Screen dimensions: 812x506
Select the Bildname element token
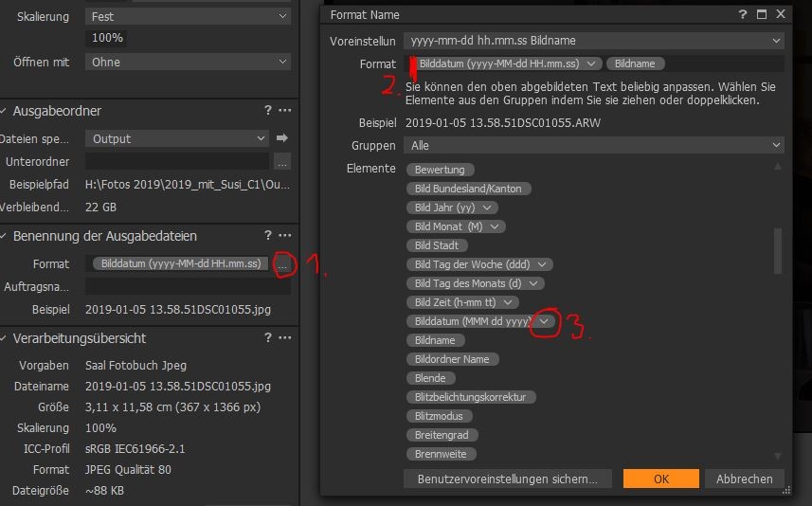tap(435, 340)
